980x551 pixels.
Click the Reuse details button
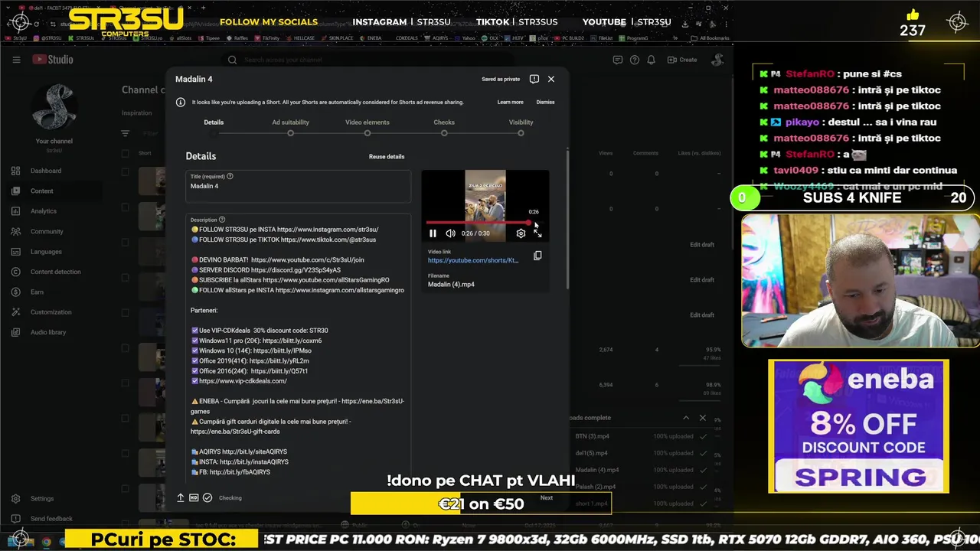[387, 157]
